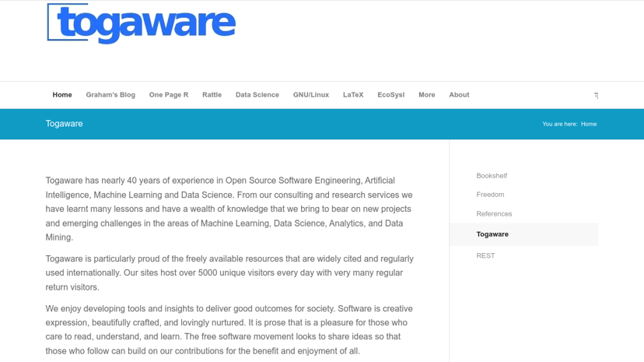Visit the About page
The image size is (644, 362).
(459, 95)
